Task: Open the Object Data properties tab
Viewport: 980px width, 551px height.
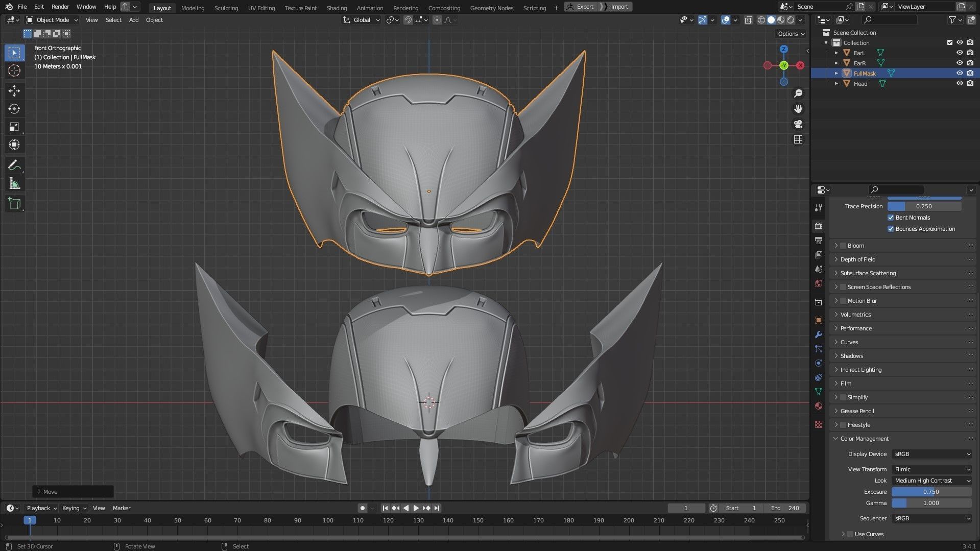Action: click(819, 392)
